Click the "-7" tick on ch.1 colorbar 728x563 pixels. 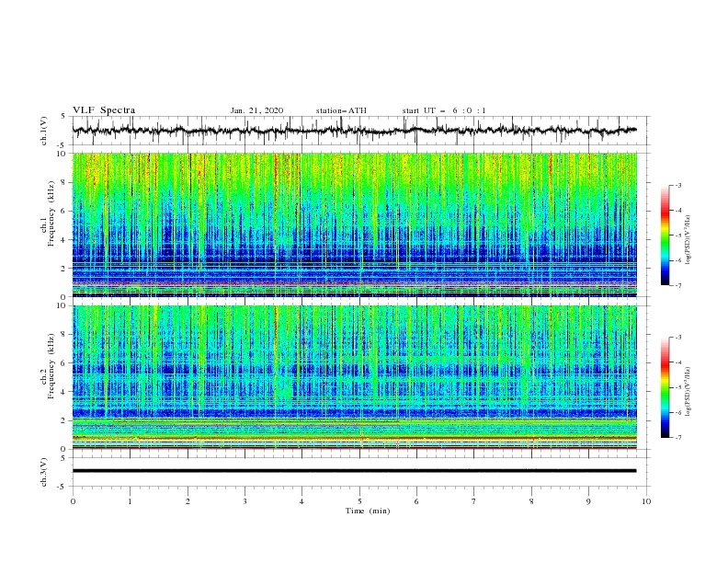click(677, 285)
